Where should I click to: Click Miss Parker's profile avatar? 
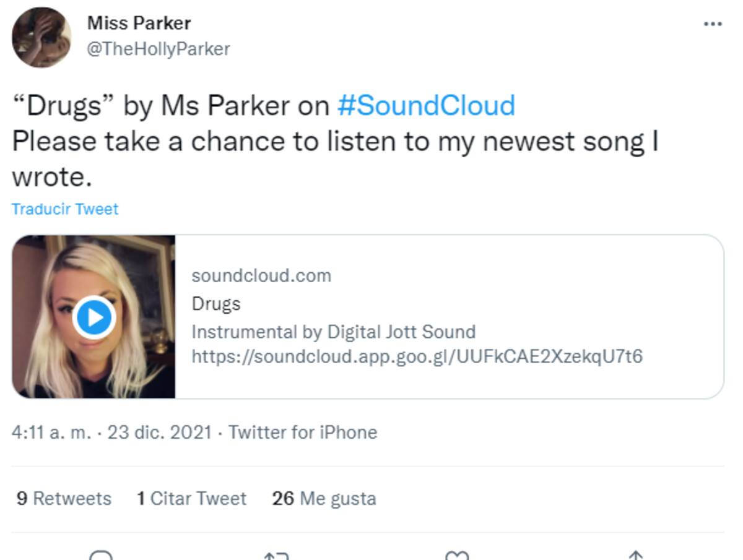click(x=41, y=37)
